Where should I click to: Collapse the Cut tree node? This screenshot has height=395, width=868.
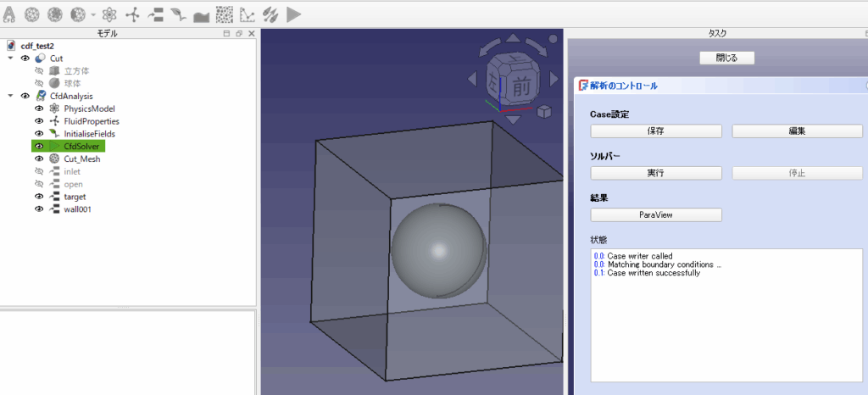[10, 58]
